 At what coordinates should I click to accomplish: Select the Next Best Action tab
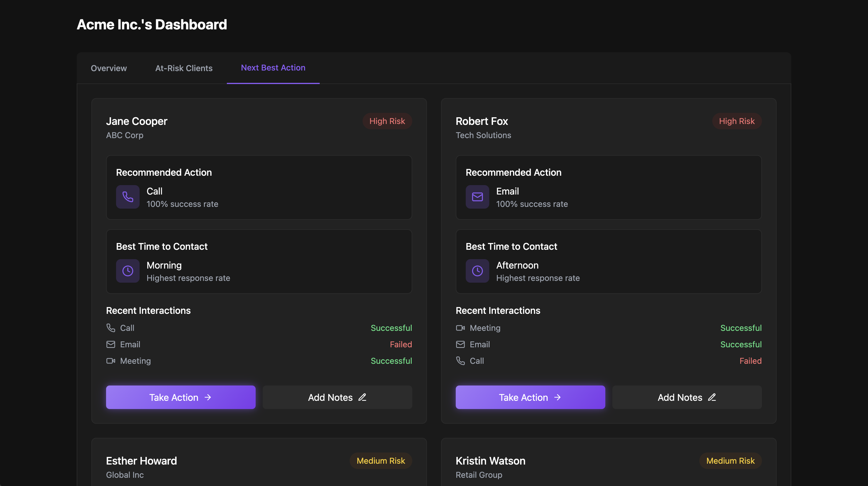point(273,68)
